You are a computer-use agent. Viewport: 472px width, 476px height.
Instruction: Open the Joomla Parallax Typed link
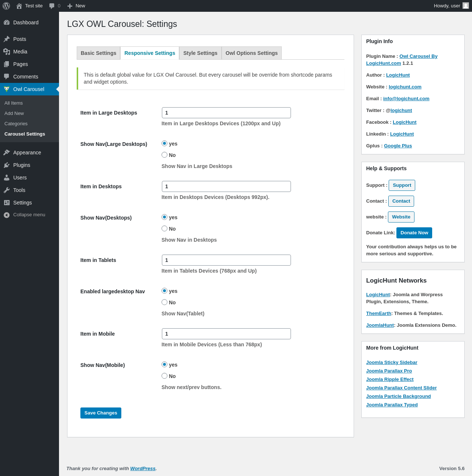click(x=392, y=405)
